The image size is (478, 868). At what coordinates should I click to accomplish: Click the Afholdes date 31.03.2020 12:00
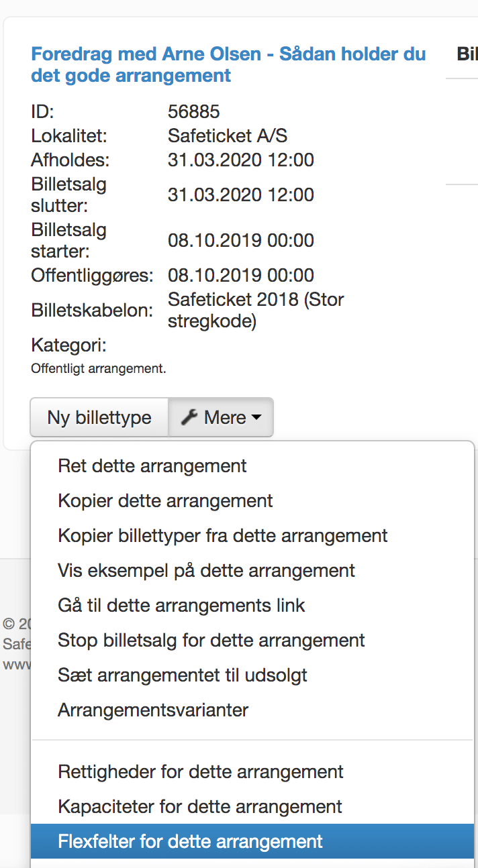pyautogui.click(x=241, y=160)
